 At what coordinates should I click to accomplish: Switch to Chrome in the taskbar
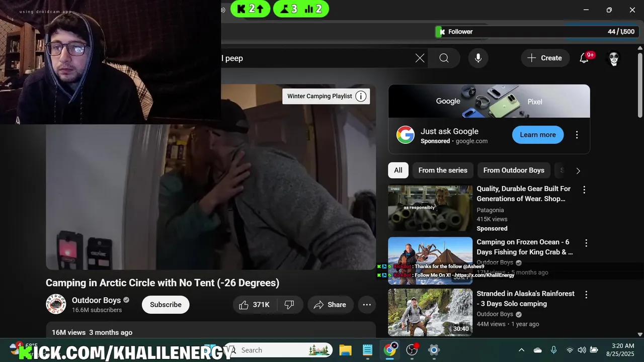390,350
